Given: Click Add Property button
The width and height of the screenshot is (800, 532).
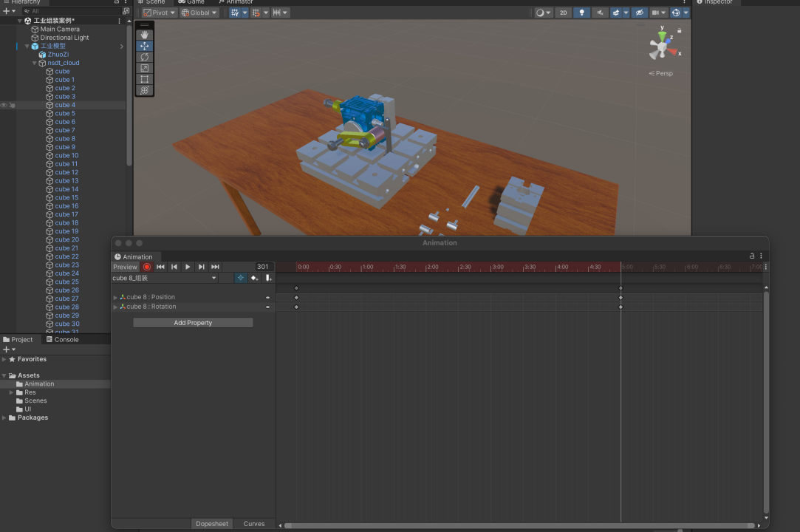Looking at the screenshot, I should pyautogui.click(x=193, y=323).
